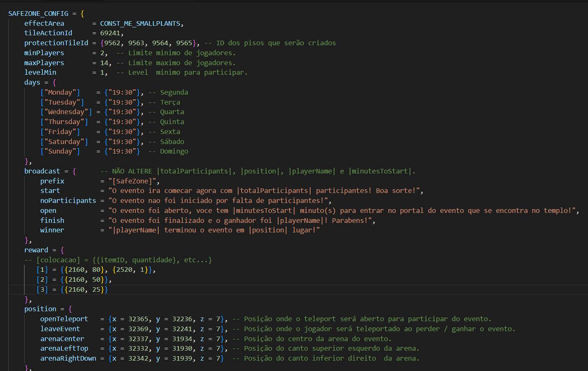Click the {2160, 25} reward entry
The height and width of the screenshot is (371, 588).
click(x=84, y=290)
